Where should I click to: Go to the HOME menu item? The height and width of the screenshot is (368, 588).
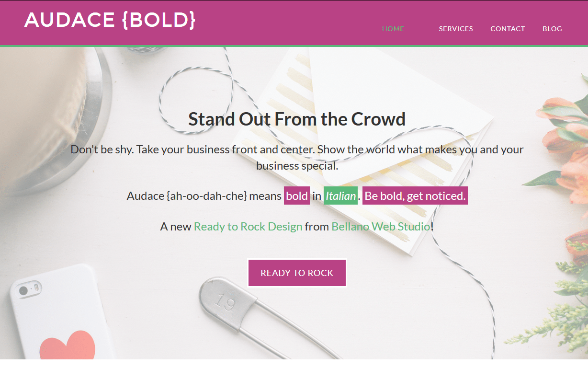pos(393,29)
